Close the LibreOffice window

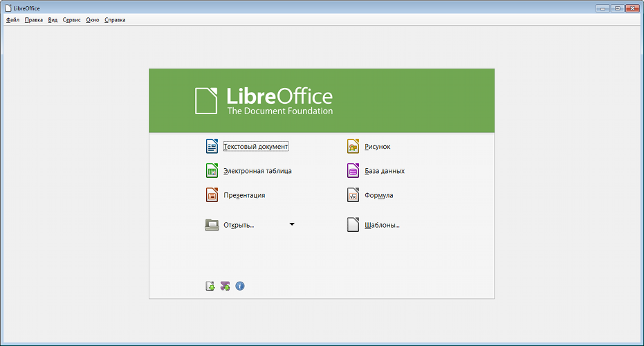[632, 8]
